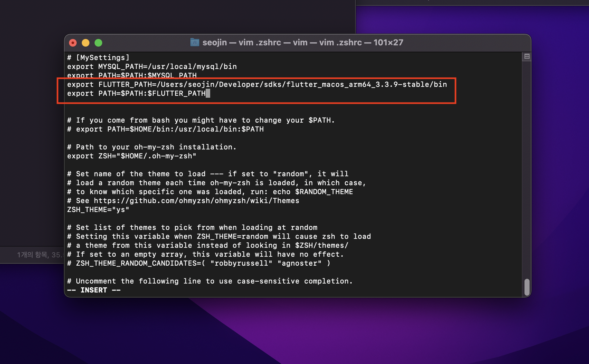Click '# export PATH=$HOME/bin:/usr/local/bin:$PATH' line
This screenshot has height=364, width=589.
click(x=165, y=129)
